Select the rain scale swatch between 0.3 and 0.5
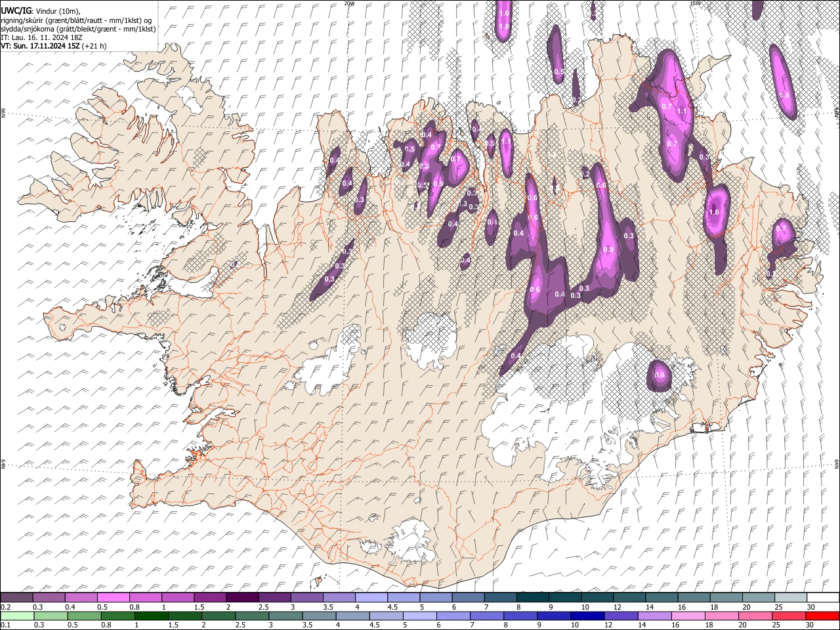 [51, 616]
